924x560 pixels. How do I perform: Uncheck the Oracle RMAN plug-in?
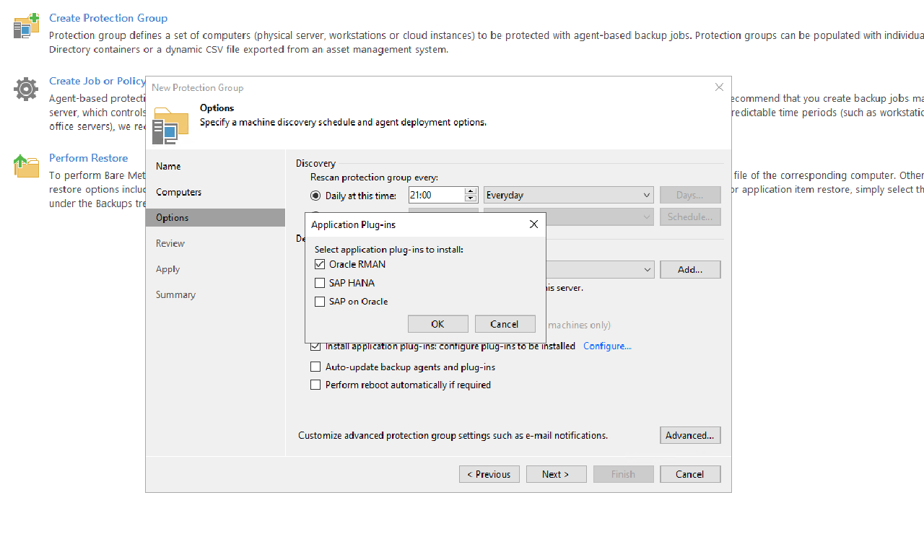[320, 264]
